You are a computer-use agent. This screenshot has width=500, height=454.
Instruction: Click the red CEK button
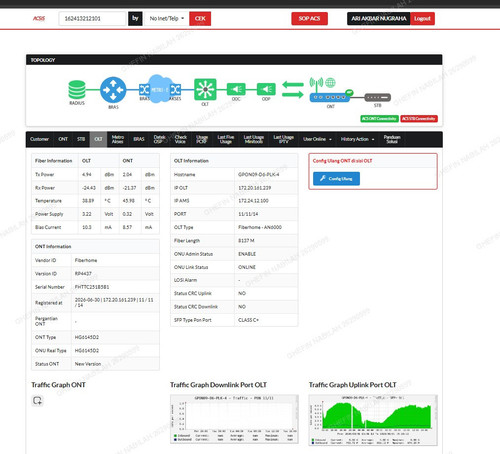click(x=200, y=18)
